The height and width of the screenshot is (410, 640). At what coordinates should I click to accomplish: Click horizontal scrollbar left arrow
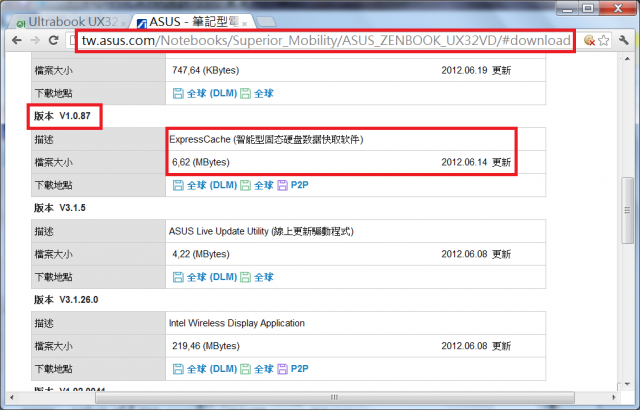[x=11, y=397]
